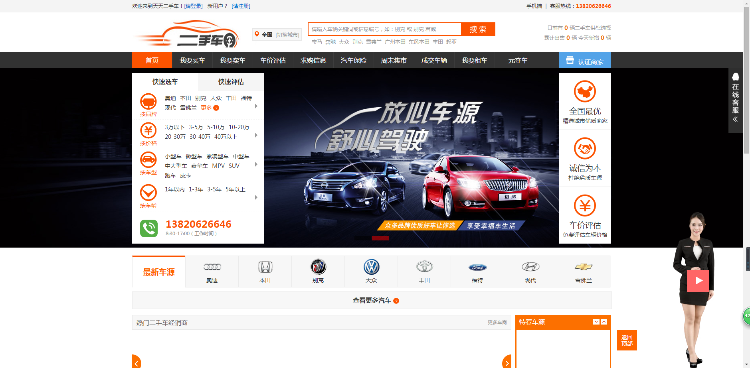
Task: Expand the car type filter row arrow
Action: pos(256,164)
